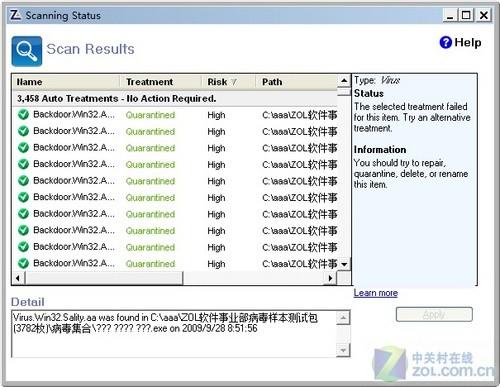Click the High risk cell in the first result row
Viewport: 500px width, 387px height.
pos(216,115)
